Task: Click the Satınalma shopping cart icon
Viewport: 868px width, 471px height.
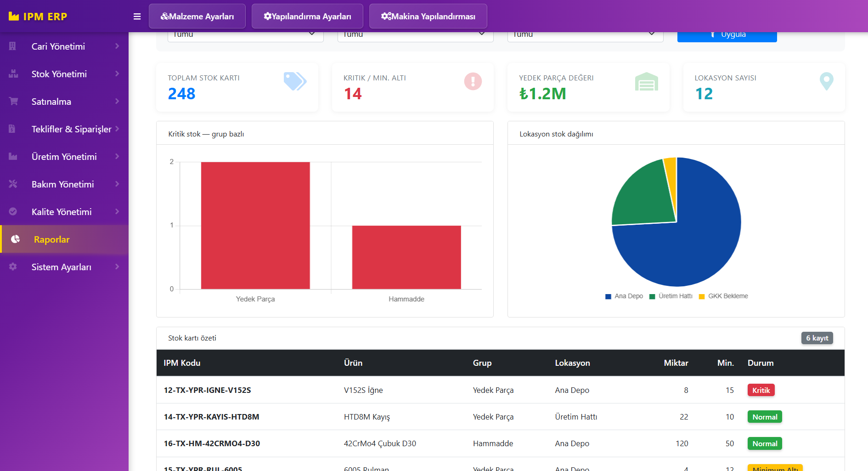Action: 13,101
